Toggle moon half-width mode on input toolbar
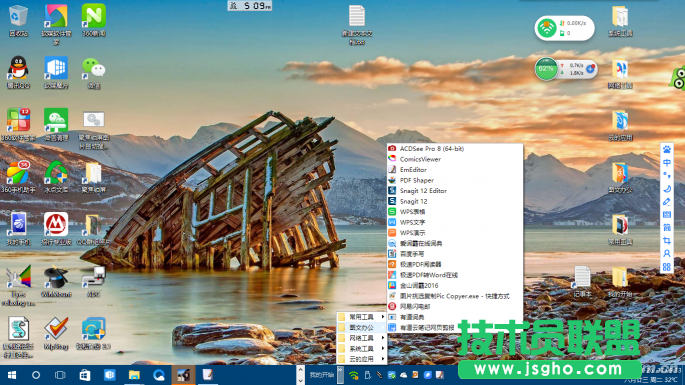The width and height of the screenshot is (685, 385). click(x=667, y=189)
